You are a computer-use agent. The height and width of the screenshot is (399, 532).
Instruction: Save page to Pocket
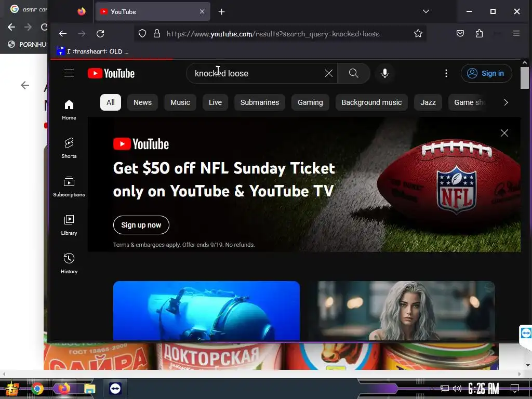pyautogui.click(x=460, y=33)
